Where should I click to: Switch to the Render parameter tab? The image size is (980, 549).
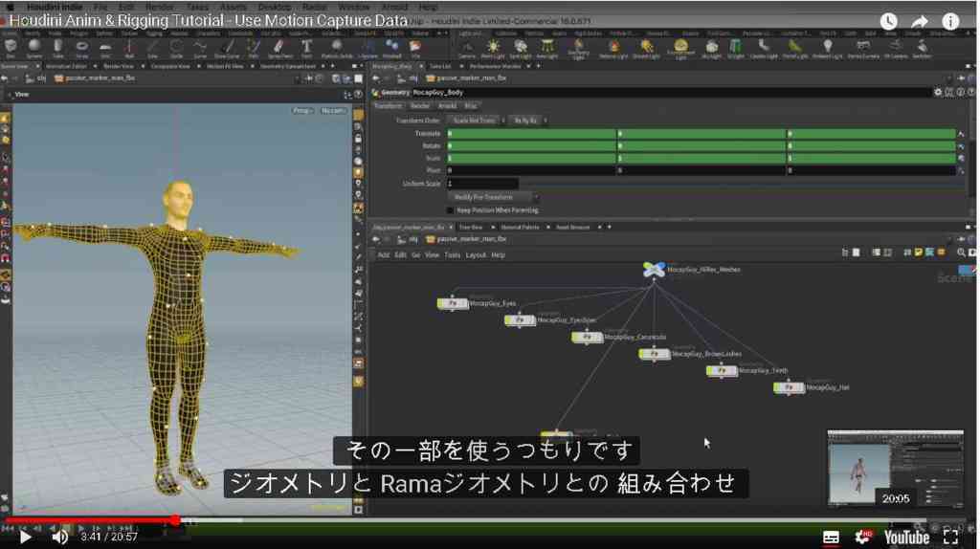click(419, 106)
